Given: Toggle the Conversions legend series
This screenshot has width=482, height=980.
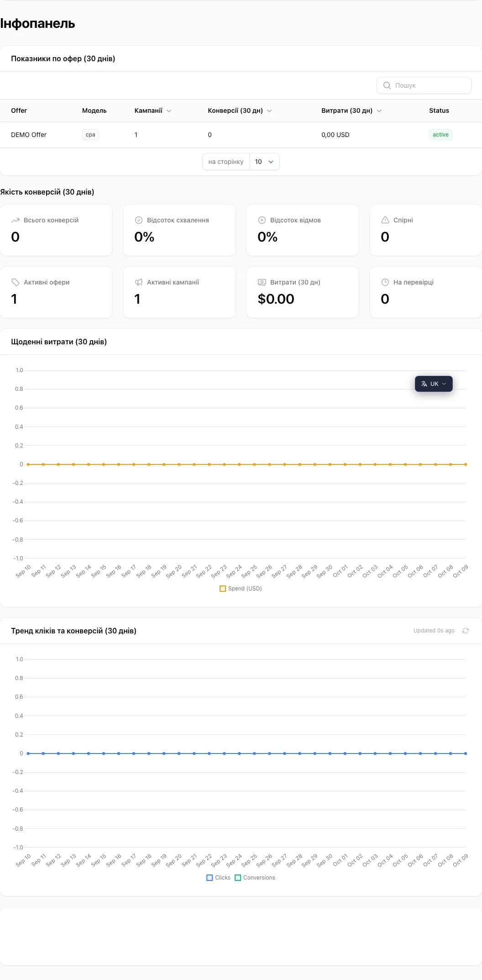Looking at the screenshot, I should (255, 878).
